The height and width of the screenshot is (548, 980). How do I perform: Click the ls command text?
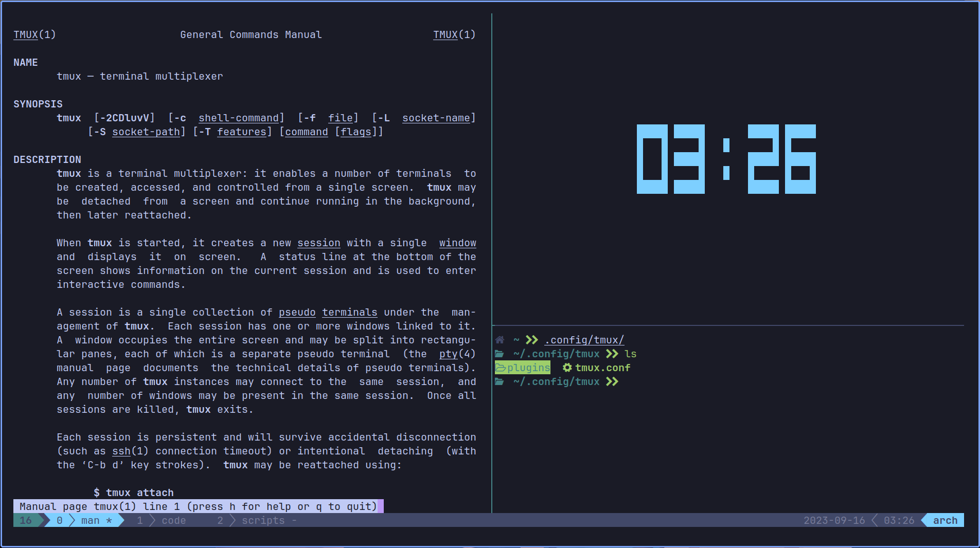coord(631,354)
